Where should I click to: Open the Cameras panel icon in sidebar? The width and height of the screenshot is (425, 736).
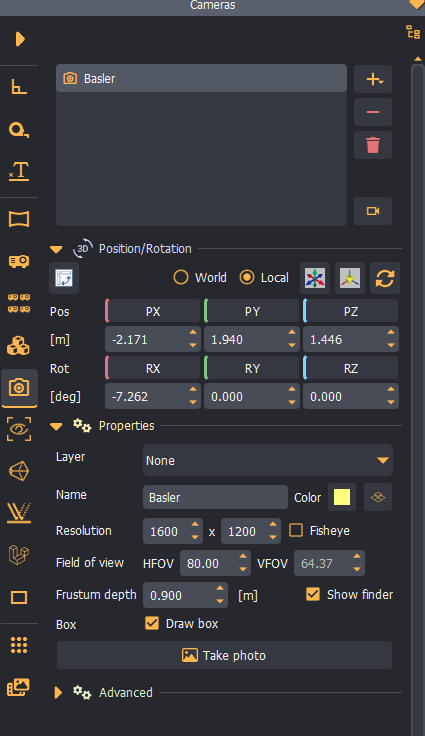point(19,388)
